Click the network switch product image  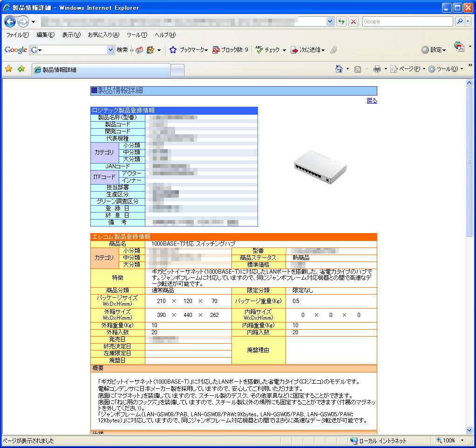320,166
